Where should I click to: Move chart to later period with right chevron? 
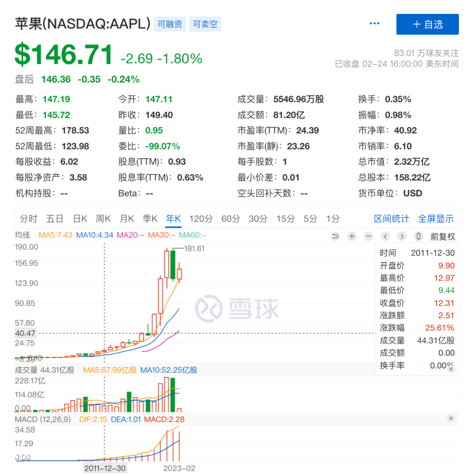coord(402,236)
